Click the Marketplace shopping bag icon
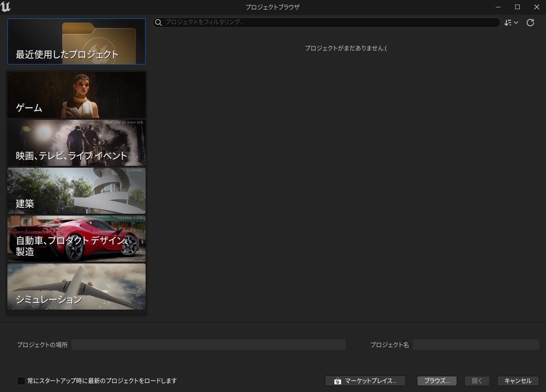 (x=337, y=380)
